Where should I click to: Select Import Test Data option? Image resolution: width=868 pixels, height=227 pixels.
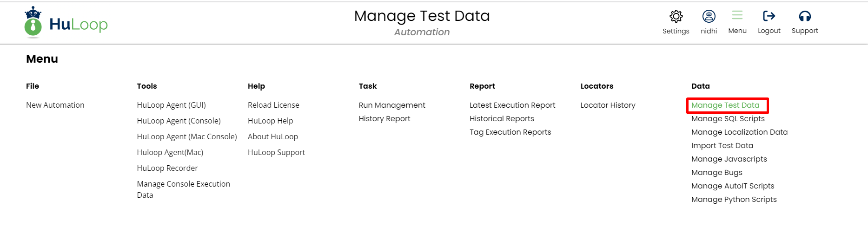(x=722, y=146)
